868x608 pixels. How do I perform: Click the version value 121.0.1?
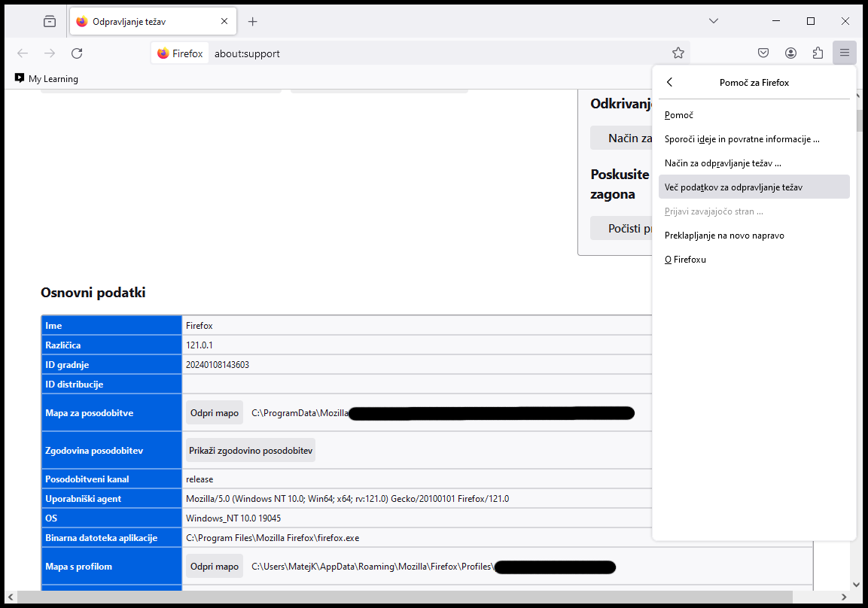199,345
